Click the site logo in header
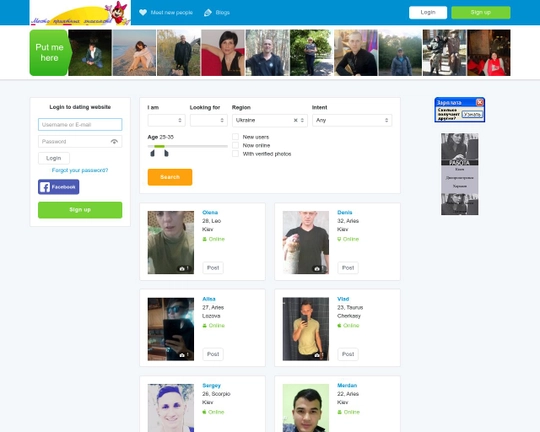540x432 pixels. click(80, 13)
